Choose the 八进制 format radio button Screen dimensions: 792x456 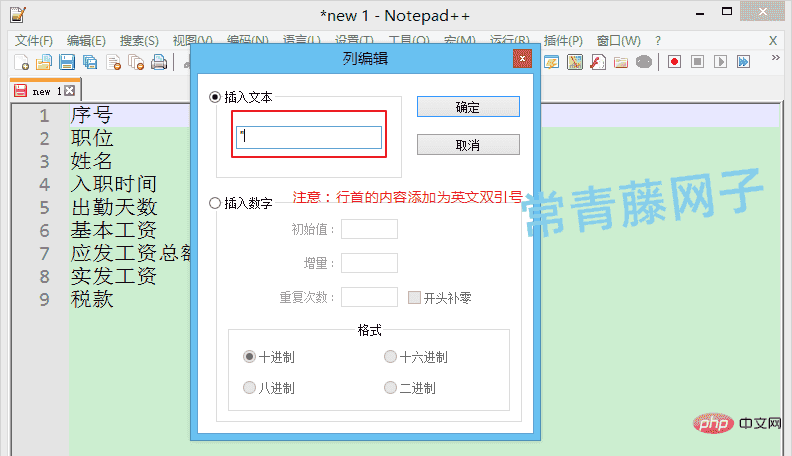click(x=249, y=387)
